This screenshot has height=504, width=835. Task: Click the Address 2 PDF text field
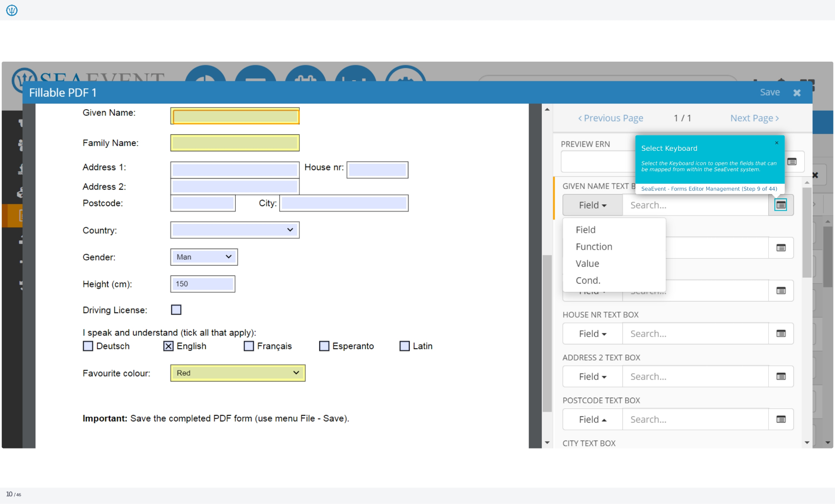pos(235,187)
